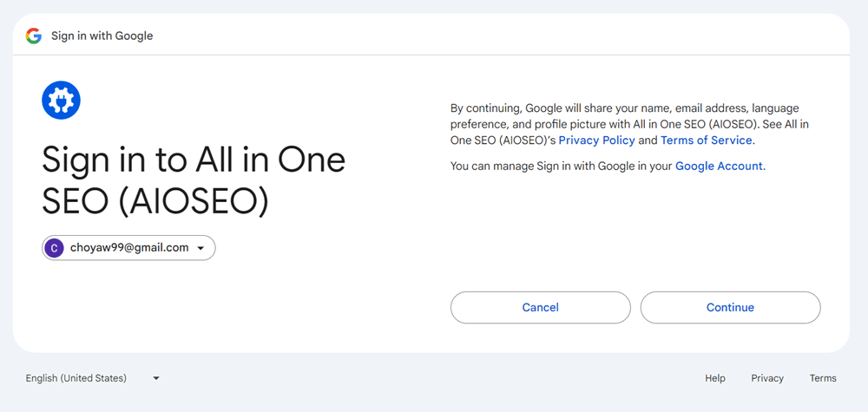The width and height of the screenshot is (868, 412).
Task: Open Help in the footer
Action: click(715, 378)
